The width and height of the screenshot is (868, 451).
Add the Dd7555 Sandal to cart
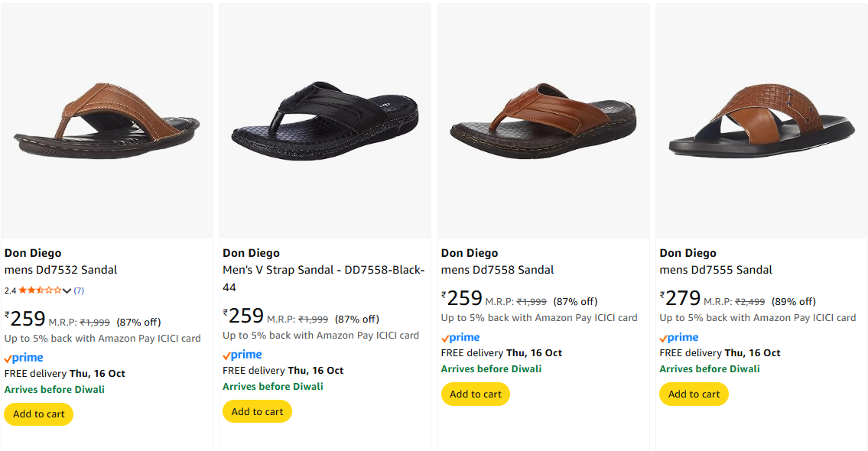(x=694, y=394)
